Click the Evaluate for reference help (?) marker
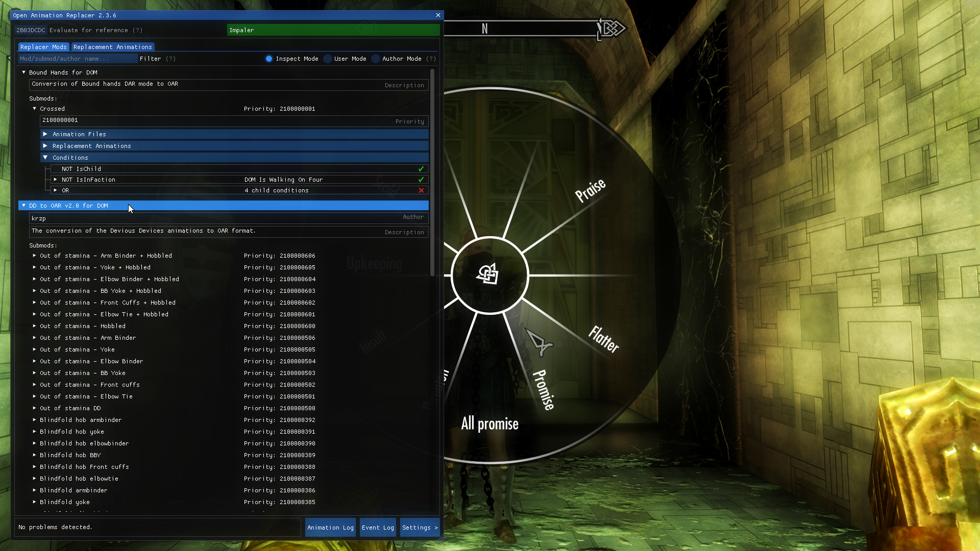980x551 pixels. pyautogui.click(x=137, y=30)
